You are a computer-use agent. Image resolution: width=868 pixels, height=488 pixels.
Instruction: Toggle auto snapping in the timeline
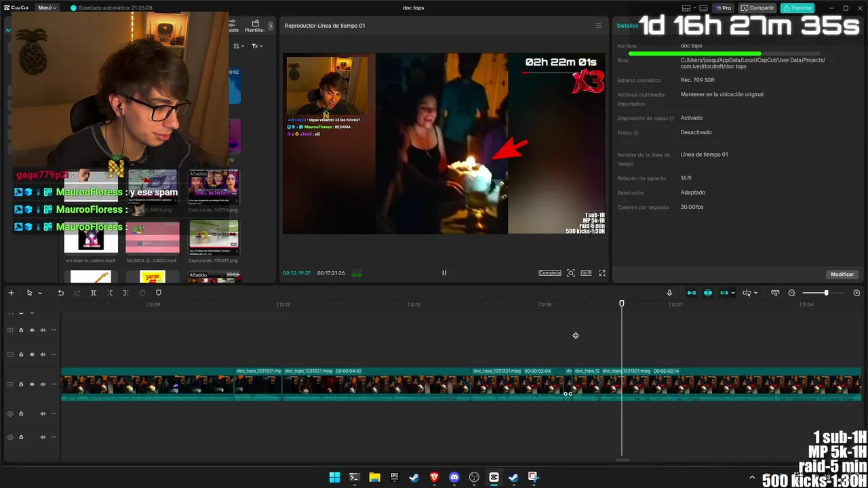click(x=708, y=293)
